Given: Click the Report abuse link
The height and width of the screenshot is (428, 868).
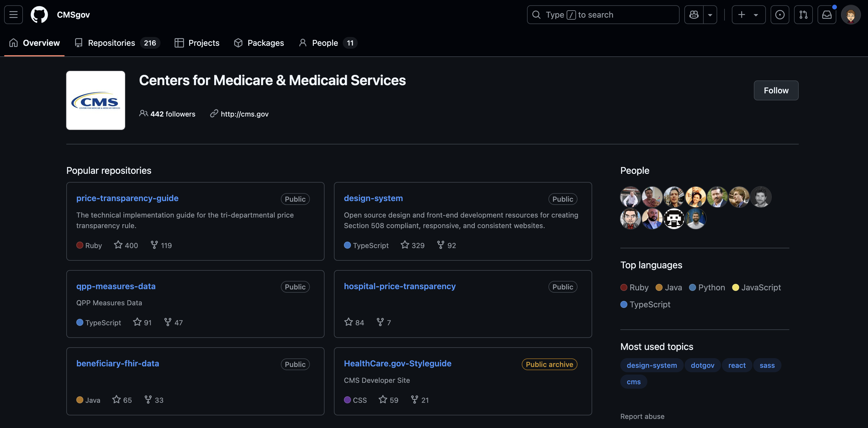Looking at the screenshot, I should click(642, 416).
